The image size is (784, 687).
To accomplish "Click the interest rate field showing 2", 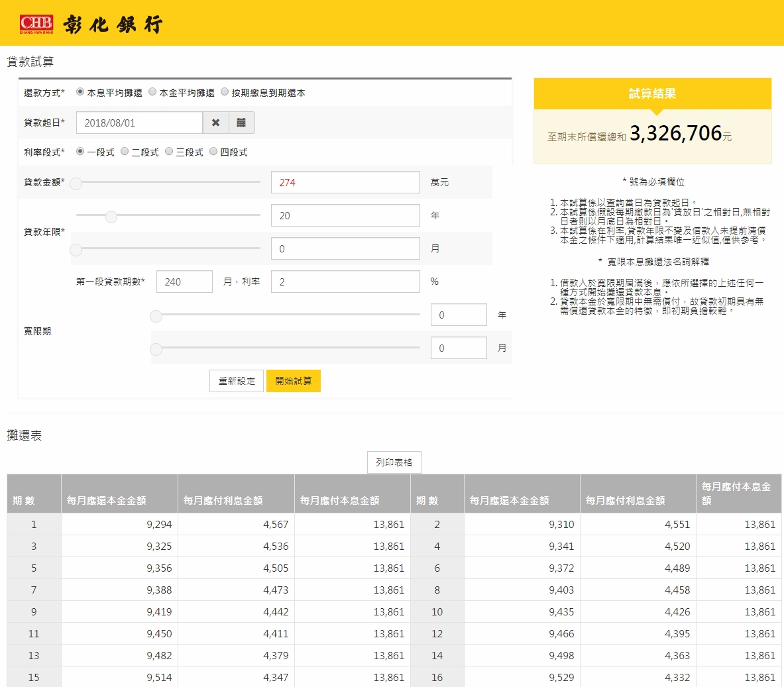I will (x=345, y=281).
